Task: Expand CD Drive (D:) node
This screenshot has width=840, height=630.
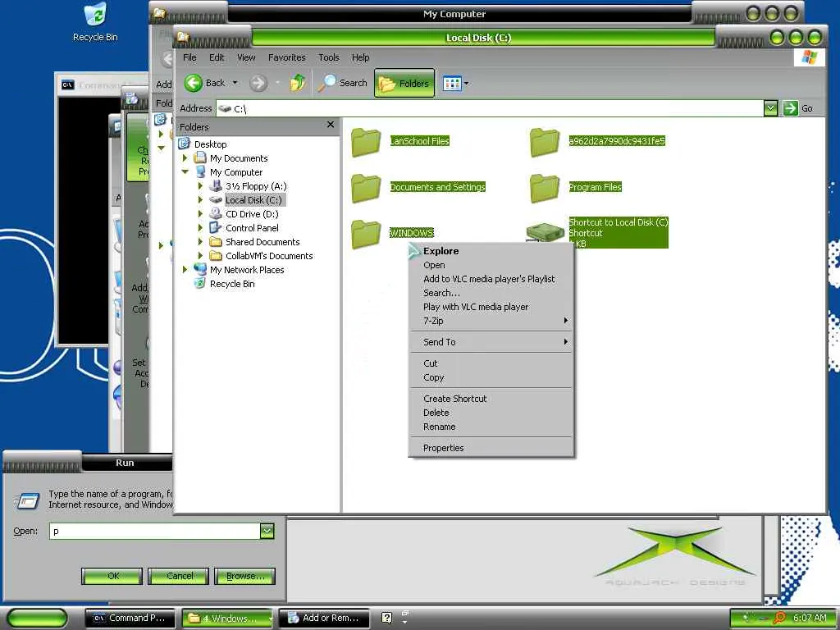Action: [x=200, y=214]
